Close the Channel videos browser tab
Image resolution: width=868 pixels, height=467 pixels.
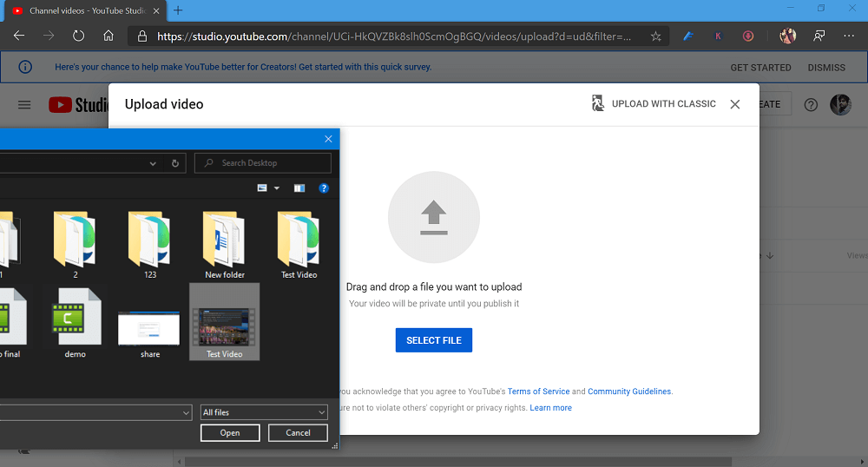156,10
